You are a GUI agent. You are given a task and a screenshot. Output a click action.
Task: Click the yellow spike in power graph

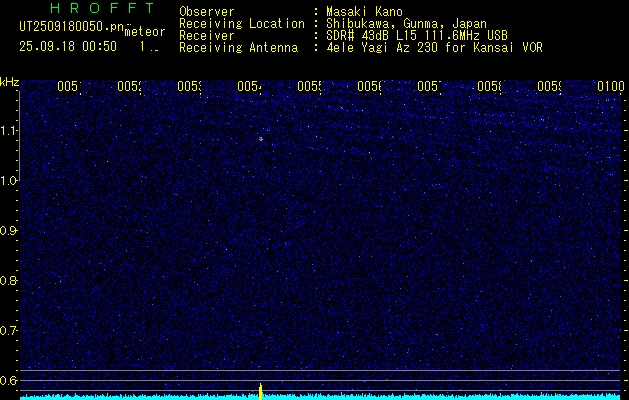click(x=260, y=391)
